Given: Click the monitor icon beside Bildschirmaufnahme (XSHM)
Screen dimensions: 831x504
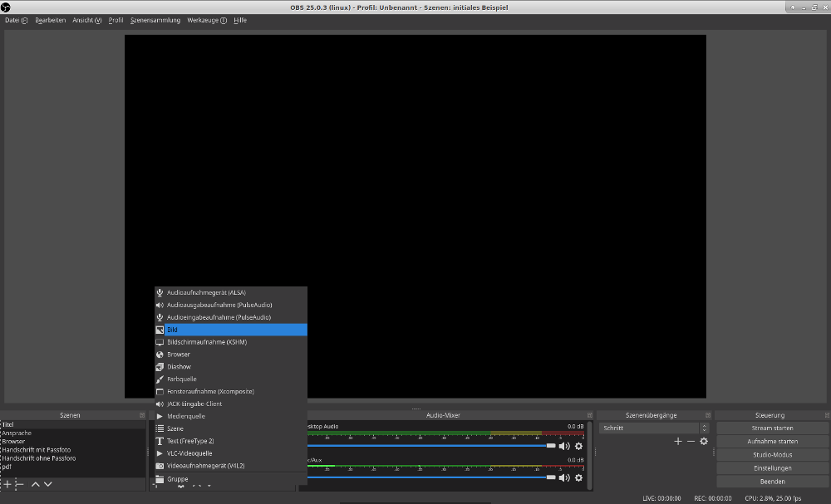Looking at the screenshot, I should pyautogui.click(x=160, y=342).
